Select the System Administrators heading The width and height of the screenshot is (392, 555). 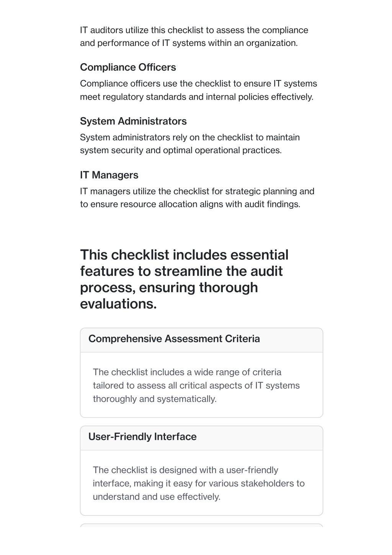133,121
